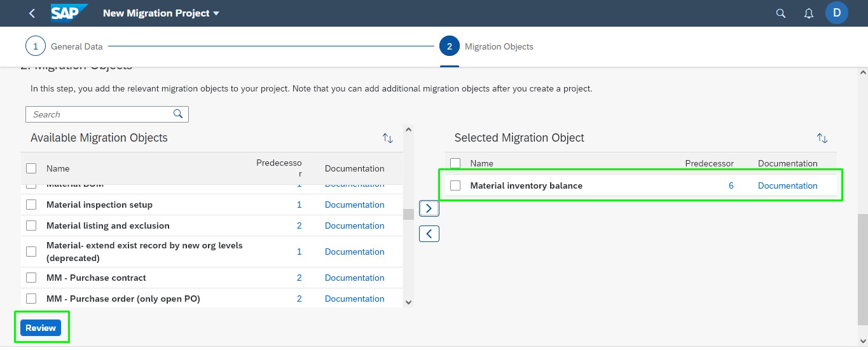Select the Migration Objects step

[449, 46]
